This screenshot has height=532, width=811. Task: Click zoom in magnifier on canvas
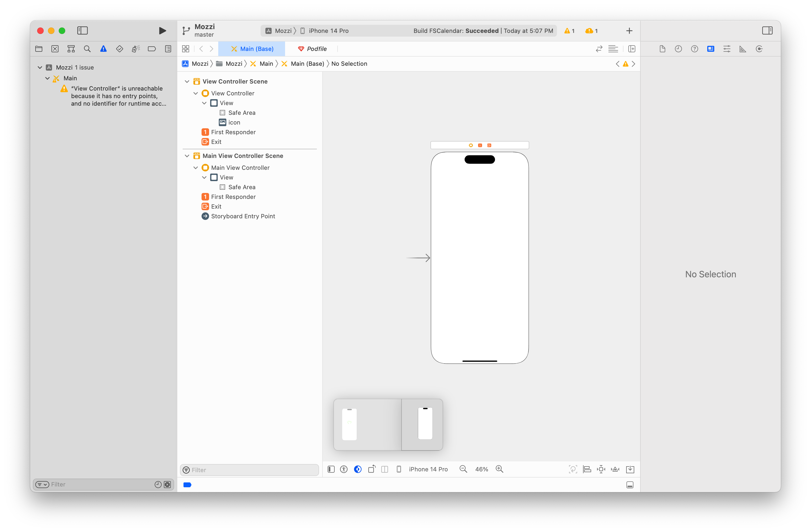500,469
